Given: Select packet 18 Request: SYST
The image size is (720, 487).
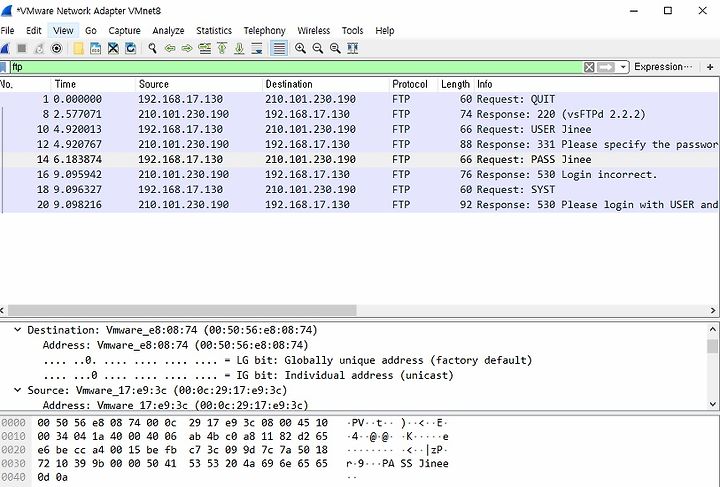Looking at the screenshot, I should click(x=359, y=190).
